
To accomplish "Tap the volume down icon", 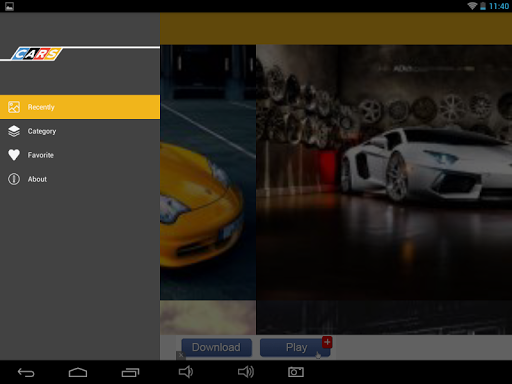I will pos(186,372).
